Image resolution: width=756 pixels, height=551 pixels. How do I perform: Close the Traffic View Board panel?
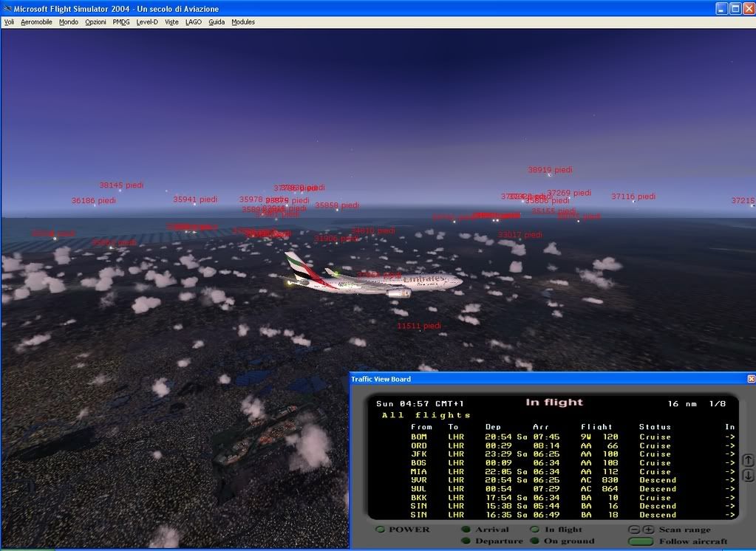(x=751, y=379)
